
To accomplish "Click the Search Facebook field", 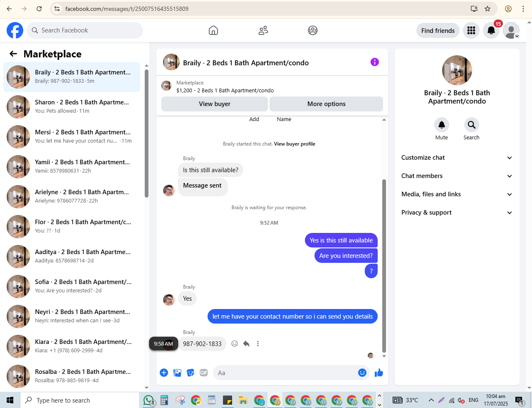I will pyautogui.click(x=85, y=30).
